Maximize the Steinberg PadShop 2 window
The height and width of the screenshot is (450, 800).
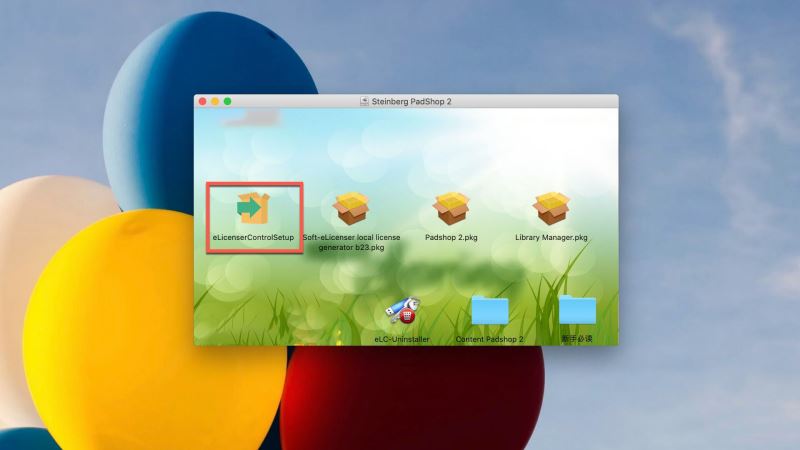click(228, 102)
